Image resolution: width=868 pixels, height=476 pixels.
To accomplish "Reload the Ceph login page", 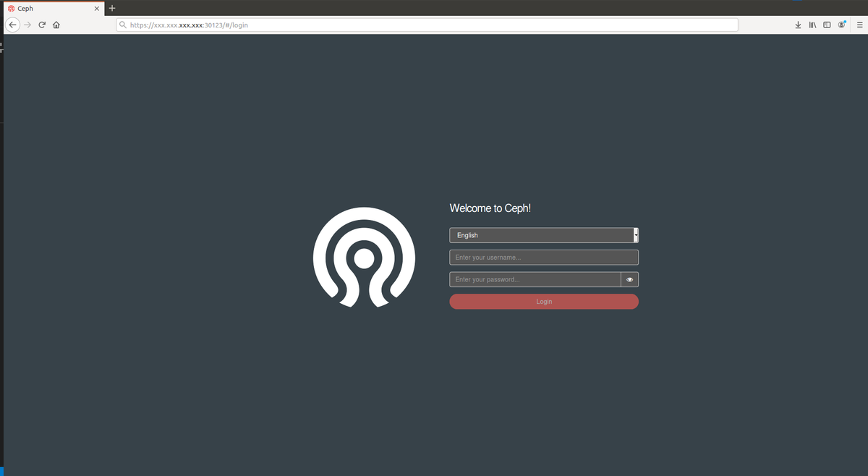I will 42,25.
